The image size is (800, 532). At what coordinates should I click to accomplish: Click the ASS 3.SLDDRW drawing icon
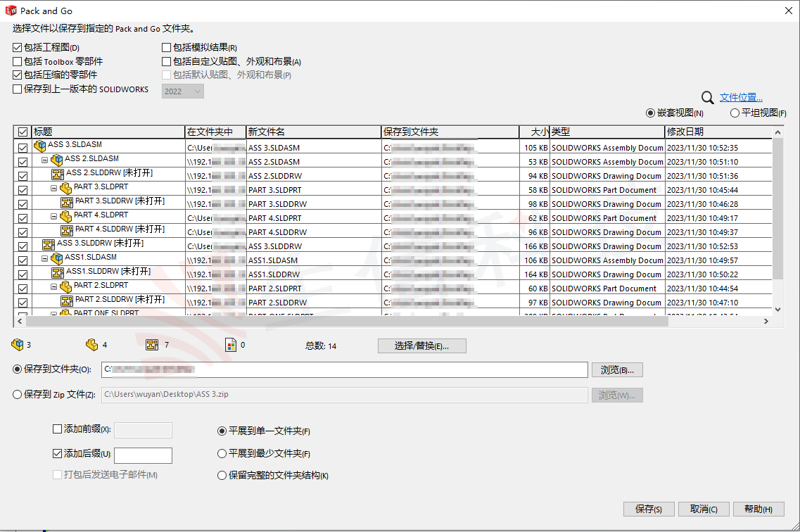tap(49, 245)
